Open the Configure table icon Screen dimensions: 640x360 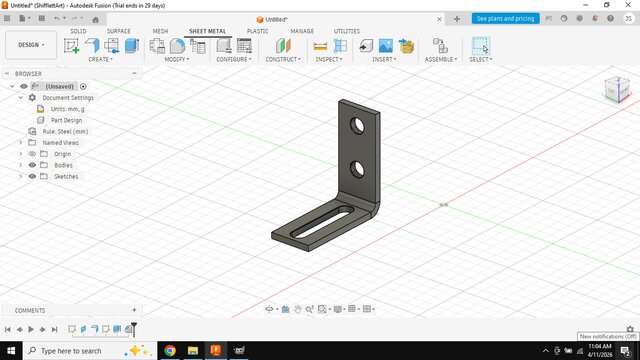(x=244, y=46)
